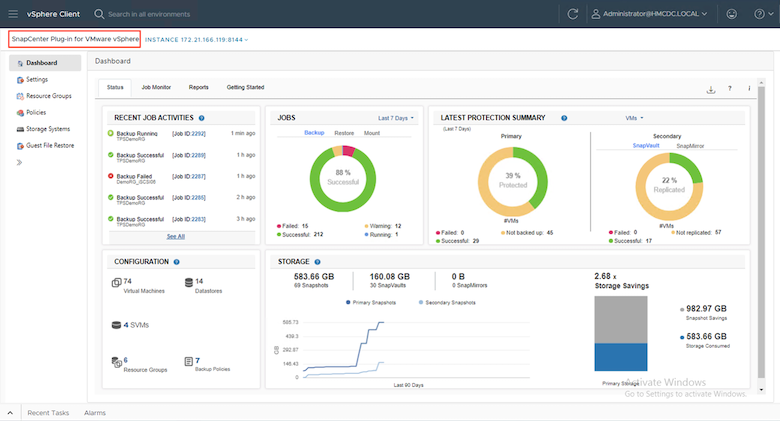Click the See All jobs link
This screenshot has width=780, height=423.
[x=175, y=236]
